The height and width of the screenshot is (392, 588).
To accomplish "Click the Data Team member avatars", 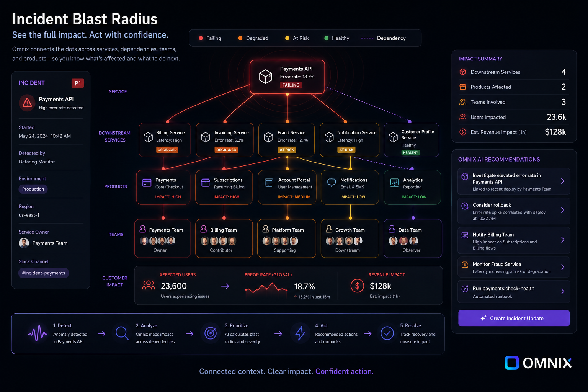I will pyautogui.click(x=403, y=241).
